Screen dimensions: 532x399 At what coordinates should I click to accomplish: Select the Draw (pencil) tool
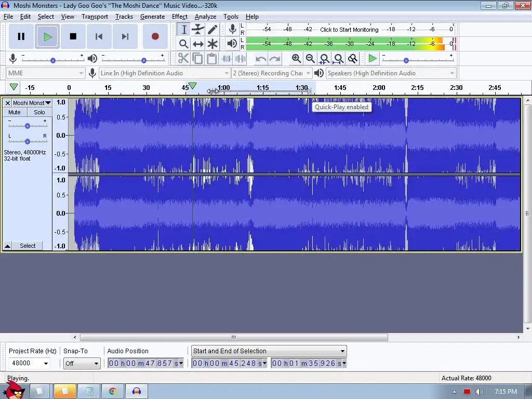tap(212, 30)
